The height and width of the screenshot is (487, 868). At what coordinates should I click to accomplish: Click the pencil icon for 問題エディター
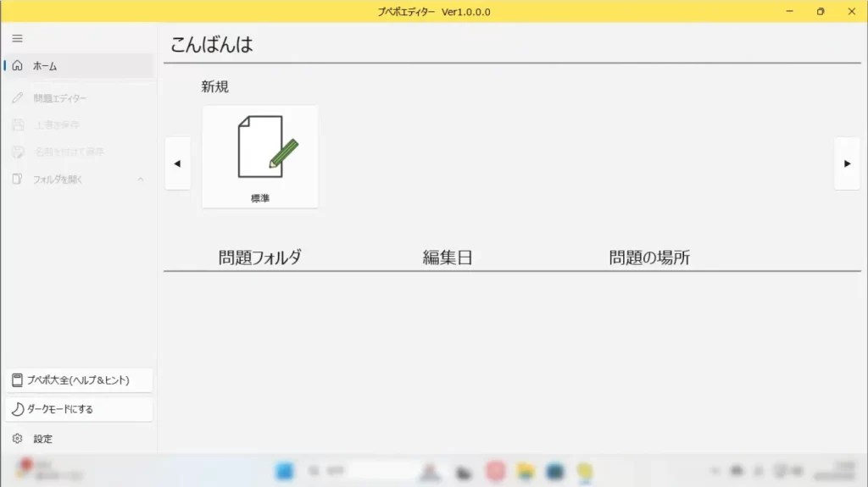[17, 98]
